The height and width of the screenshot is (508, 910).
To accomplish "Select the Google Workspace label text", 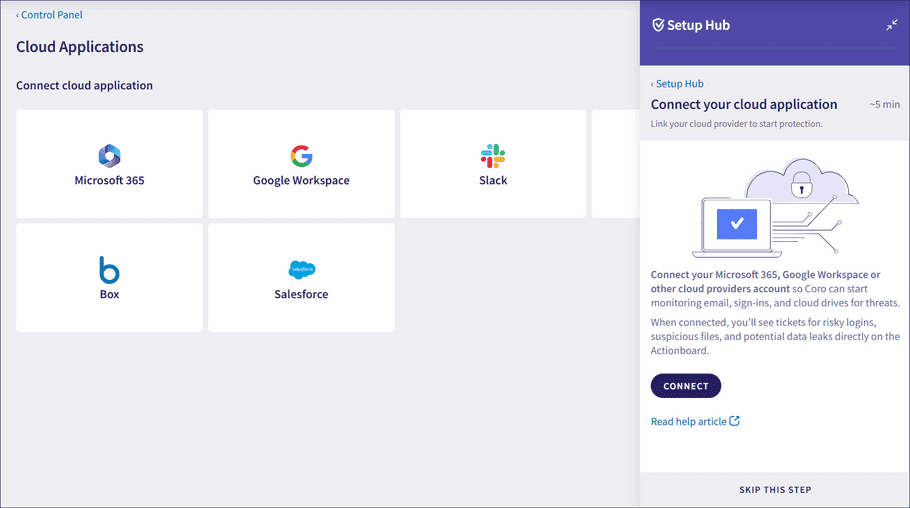I will 301,181.
